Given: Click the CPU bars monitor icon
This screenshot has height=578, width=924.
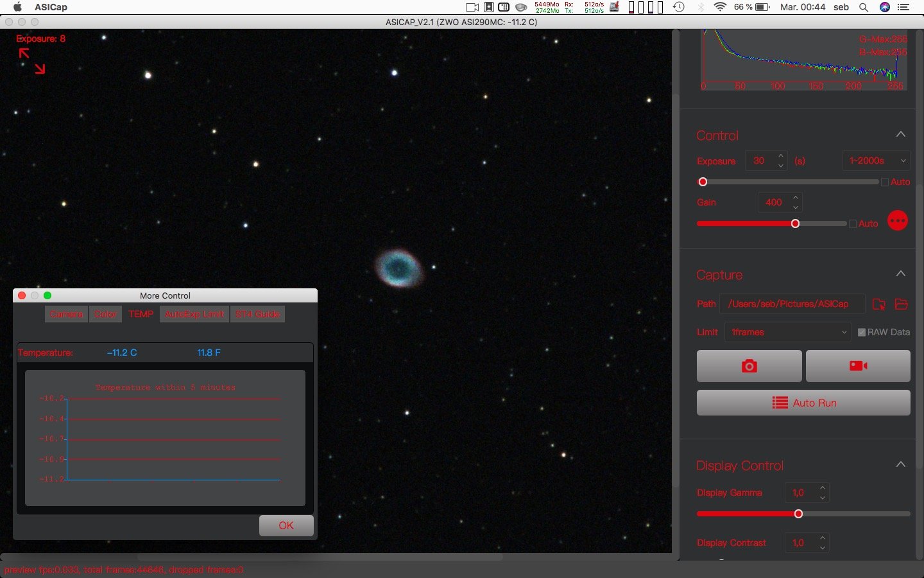Looking at the screenshot, I should (646, 7).
